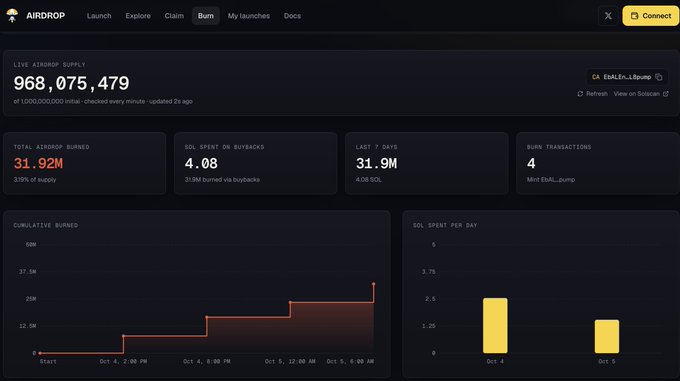The width and height of the screenshot is (680, 381).
Task: Click the Mint EbAL...pump text
Action: pyautogui.click(x=551, y=179)
